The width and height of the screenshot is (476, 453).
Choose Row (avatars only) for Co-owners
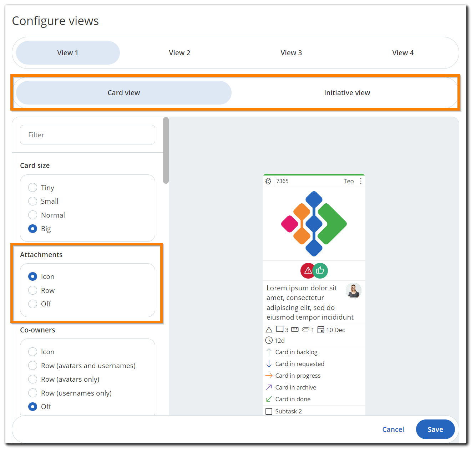[32, 379]
